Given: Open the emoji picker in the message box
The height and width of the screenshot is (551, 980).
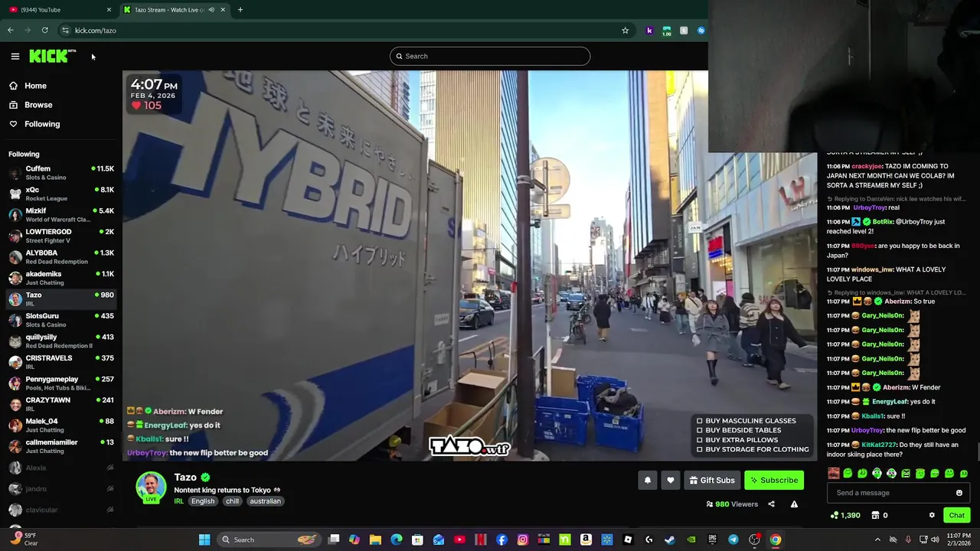Looking at the screenshot, I should coord(959,493).
